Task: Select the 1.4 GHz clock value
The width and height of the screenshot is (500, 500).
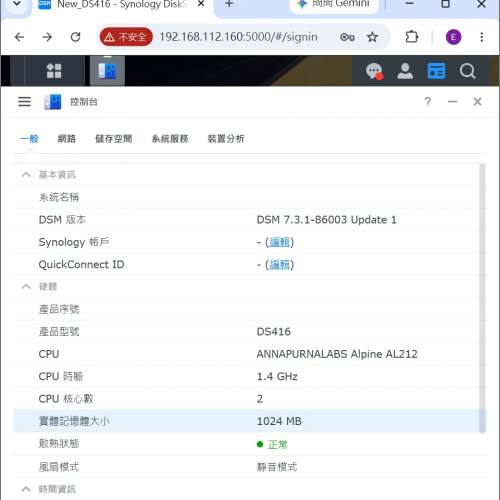Action: click(277, 376)
